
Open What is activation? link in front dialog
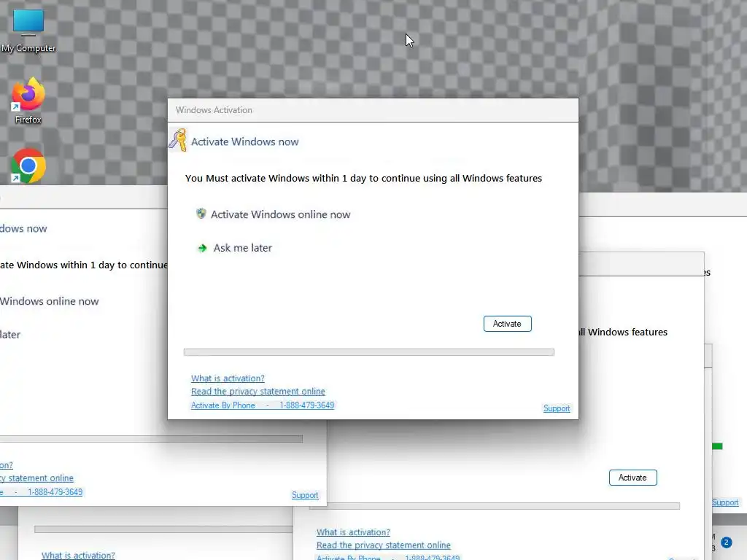tap(228, 378)
